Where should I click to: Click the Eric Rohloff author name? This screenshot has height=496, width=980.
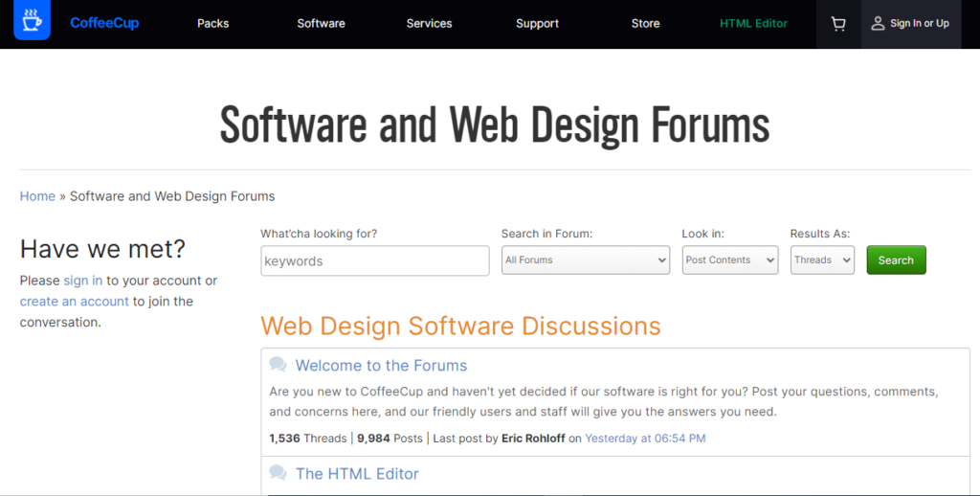533,439
